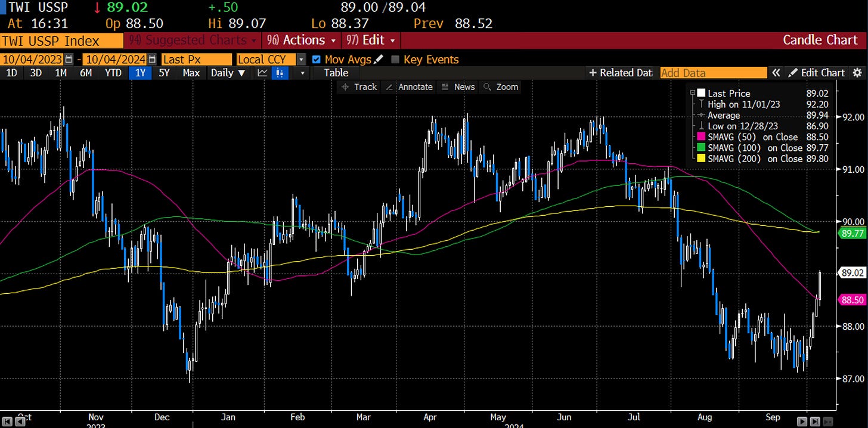This screenshot has width=868, height=428.
Task: Open the calendar icon beside the start date
Action: [69, 59]
